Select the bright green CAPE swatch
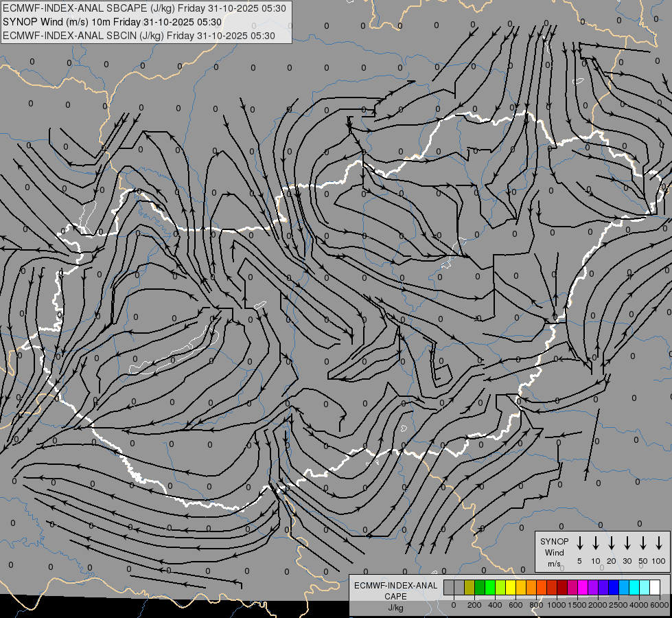This screenshot has width=672, height=618. click(x=490, y=587)
